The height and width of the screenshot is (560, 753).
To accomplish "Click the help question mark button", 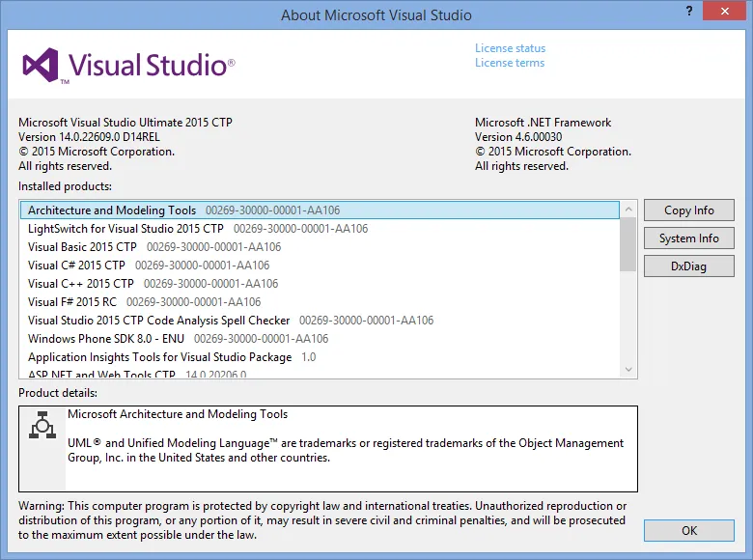I will (x=689, y=11).
